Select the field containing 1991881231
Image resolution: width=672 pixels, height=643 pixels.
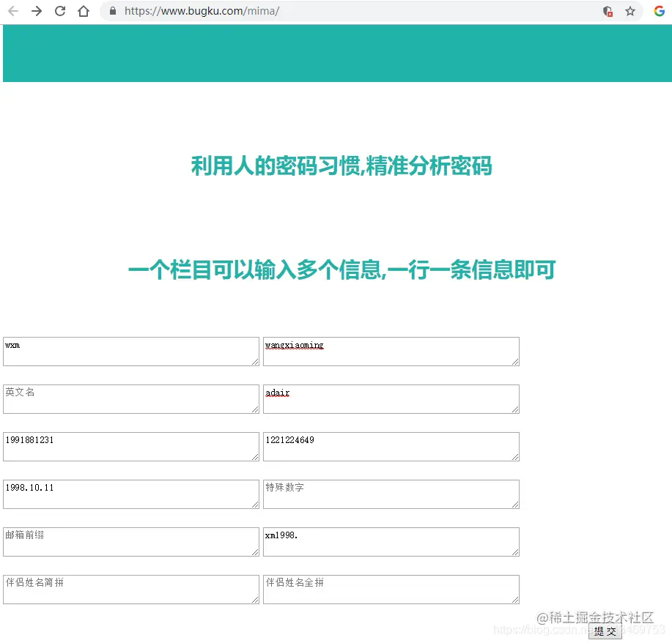coord(131,447)
